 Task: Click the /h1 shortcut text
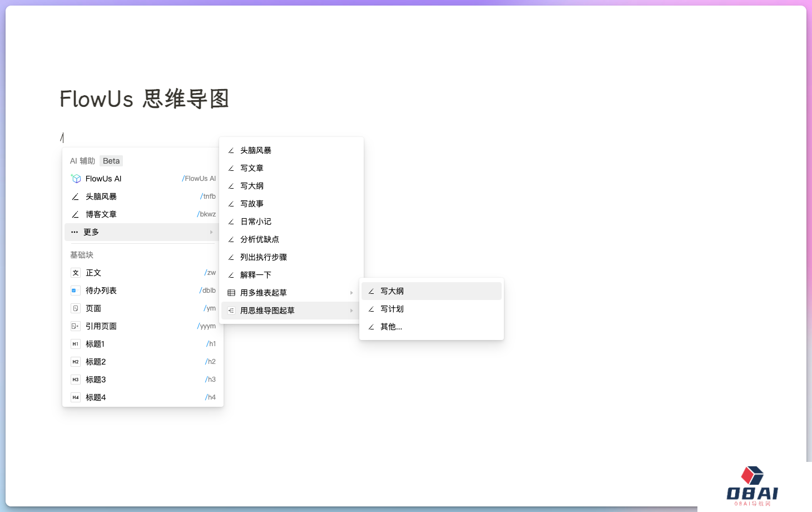211,344
